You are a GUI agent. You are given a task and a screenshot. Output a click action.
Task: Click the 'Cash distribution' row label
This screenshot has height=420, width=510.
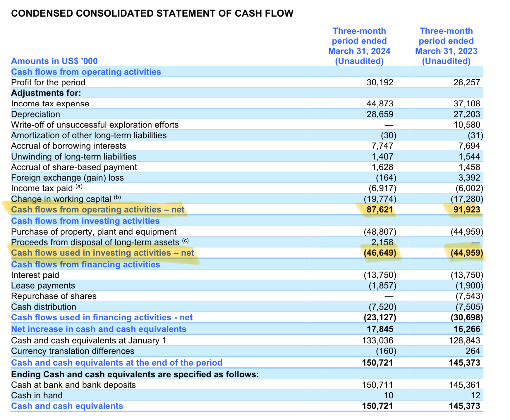44,307
